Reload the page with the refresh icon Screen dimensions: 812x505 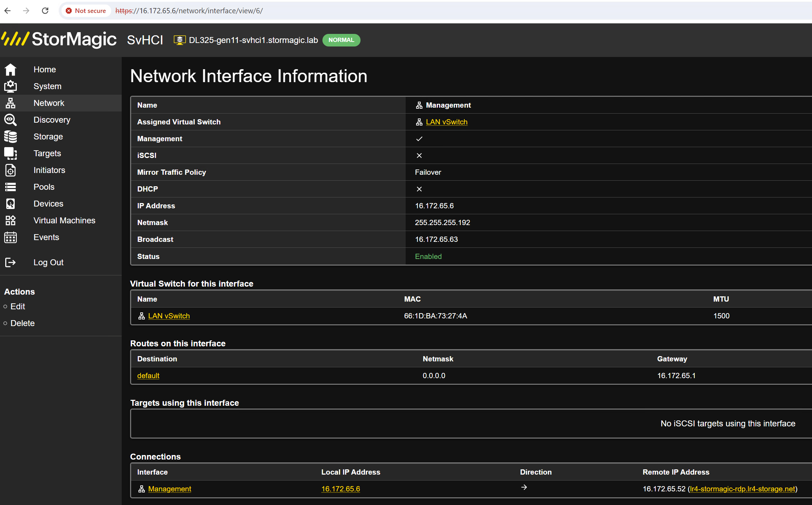coord(45,11)
